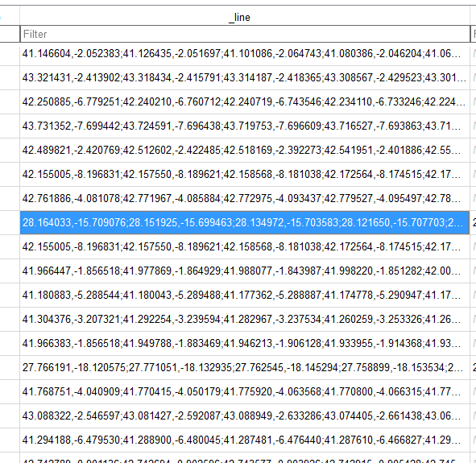Focus the _line column Filter field
The image size is (476, 463).
(245, 34)
